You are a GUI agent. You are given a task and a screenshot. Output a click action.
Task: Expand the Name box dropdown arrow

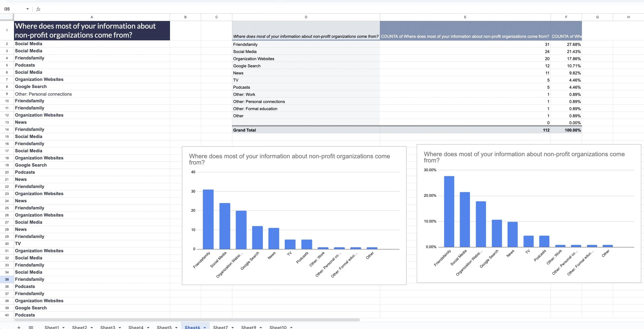click(28, 9)
